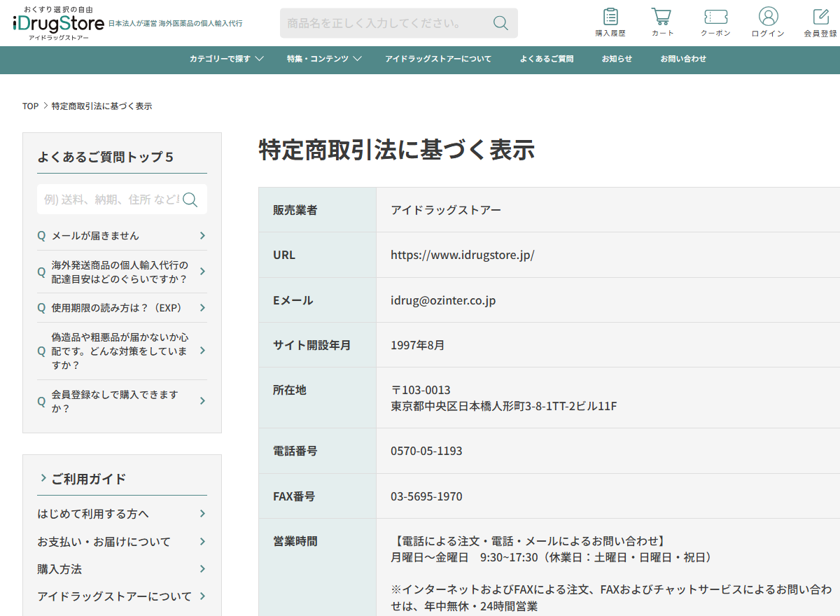This screenshot has width=840, height=616.
Task: Click the Eメール row label
Action: coord(293,300)
